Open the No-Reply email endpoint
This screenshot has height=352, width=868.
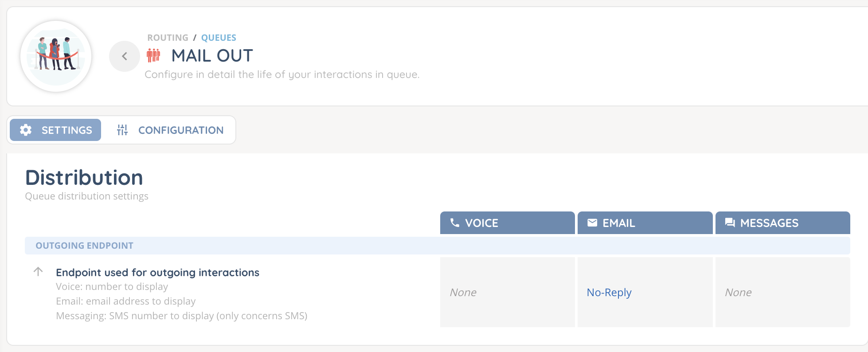coord(609,293)
